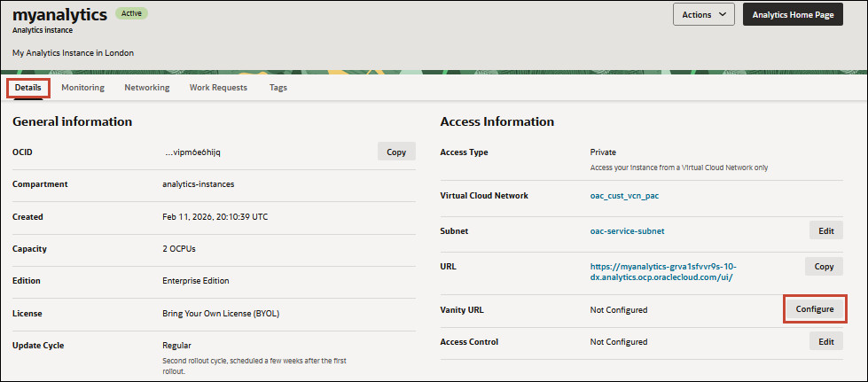Click the chevron arrow on Actions button
Viewport: 868px width, 382px height.
[723, 14]
